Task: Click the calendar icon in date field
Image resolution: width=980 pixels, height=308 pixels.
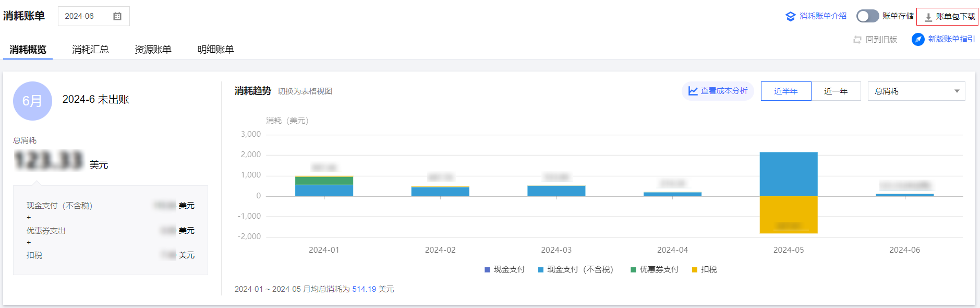Action: click(x=117, y=16)
